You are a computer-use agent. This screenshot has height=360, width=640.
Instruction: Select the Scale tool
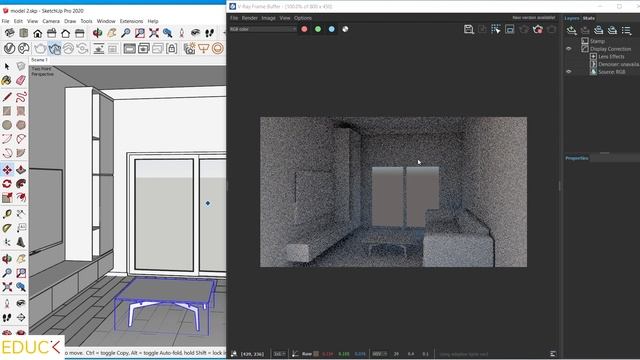coord(7,198)
